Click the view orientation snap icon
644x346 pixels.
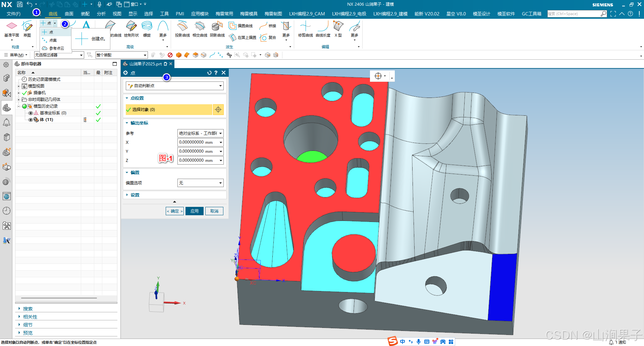pyautogui.click(x=378, y=76)
